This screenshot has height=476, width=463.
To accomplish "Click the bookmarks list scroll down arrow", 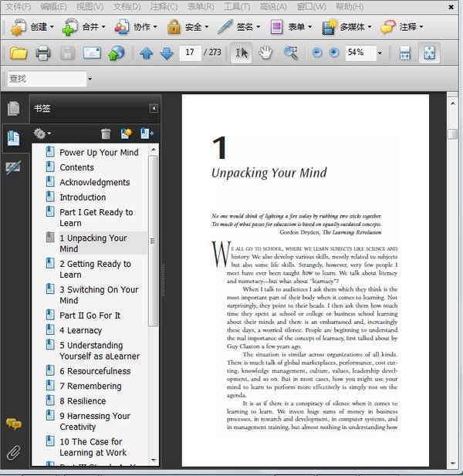I will click(x=154, y=460).
